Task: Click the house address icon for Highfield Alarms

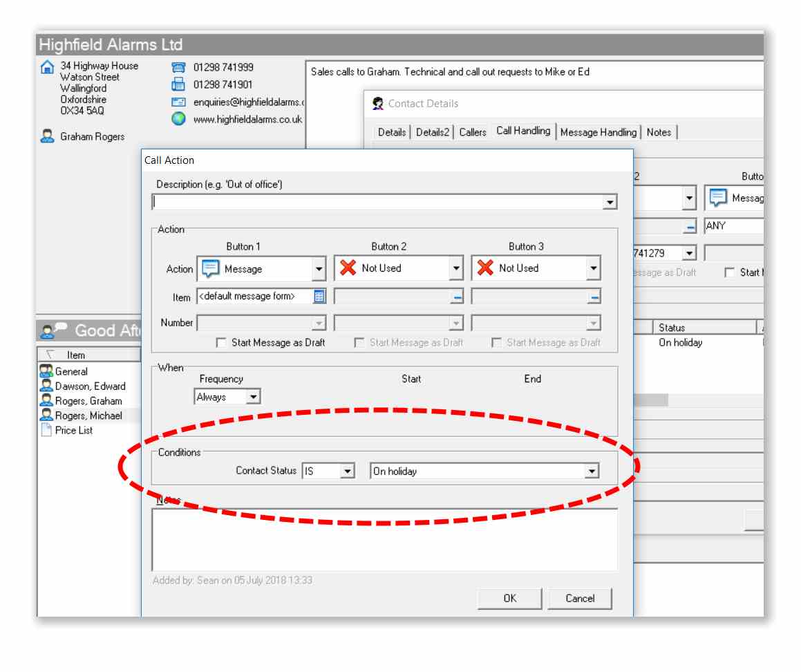Action: (x=47, y=67)
